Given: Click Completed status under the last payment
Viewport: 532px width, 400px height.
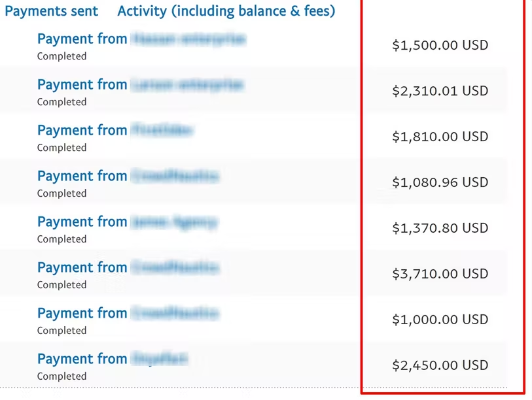Looking at the screenshot, I should (62, 376).
